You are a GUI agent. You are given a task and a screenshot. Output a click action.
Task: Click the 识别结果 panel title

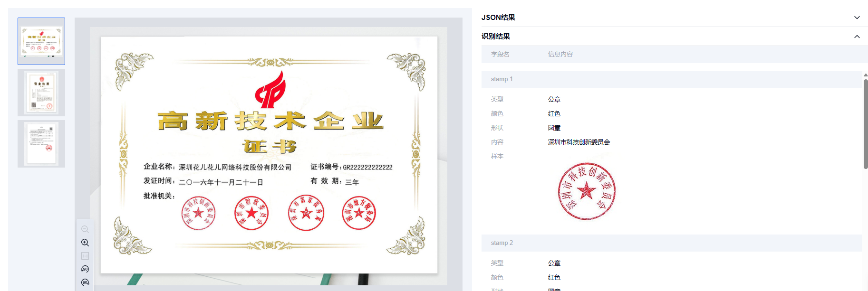click(496, 37)
